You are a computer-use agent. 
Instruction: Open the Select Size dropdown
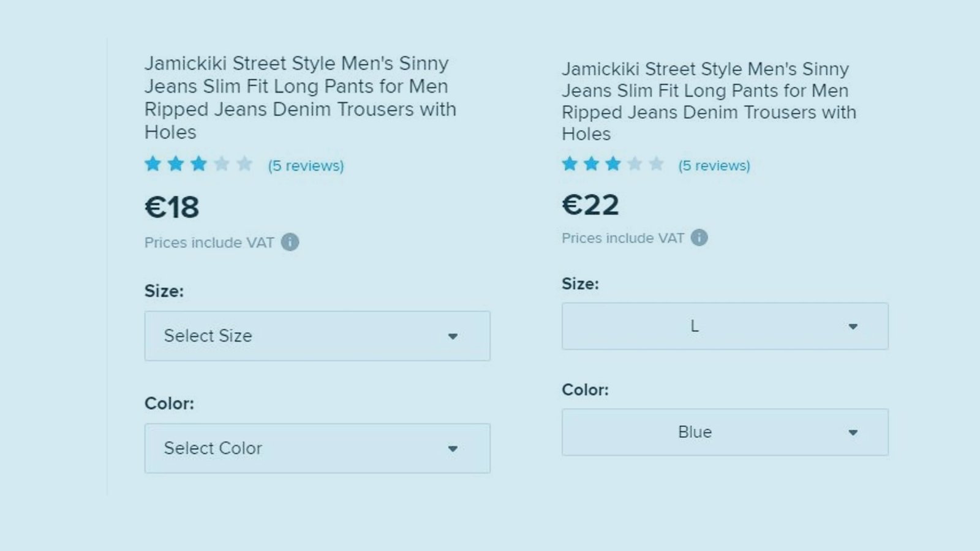[x=317, y=336]
